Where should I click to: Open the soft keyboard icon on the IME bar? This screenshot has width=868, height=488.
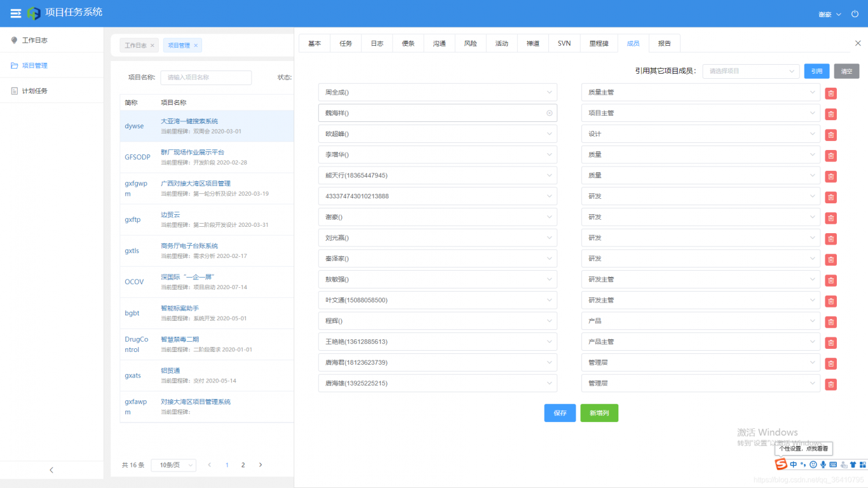[x=833, y=464]
